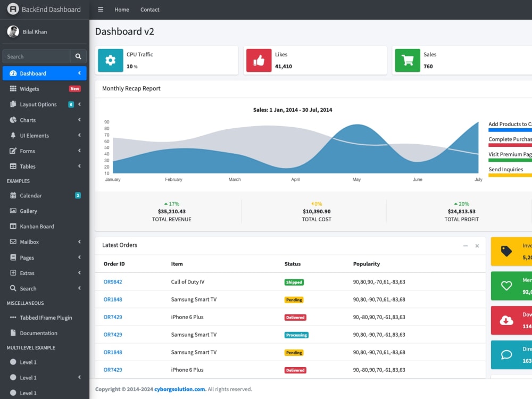Open the OR7429 link in the Processing row
This screenshot has height=399, width=532.
point(113,335)
